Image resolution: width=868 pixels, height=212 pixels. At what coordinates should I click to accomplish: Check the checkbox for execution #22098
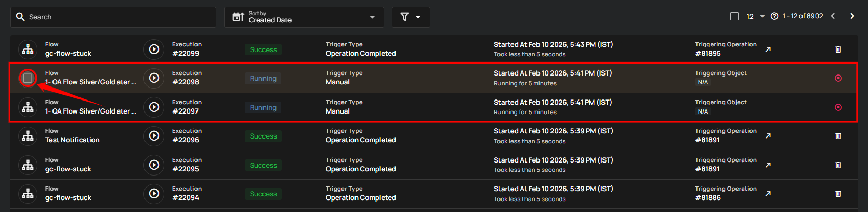point(28,78)
